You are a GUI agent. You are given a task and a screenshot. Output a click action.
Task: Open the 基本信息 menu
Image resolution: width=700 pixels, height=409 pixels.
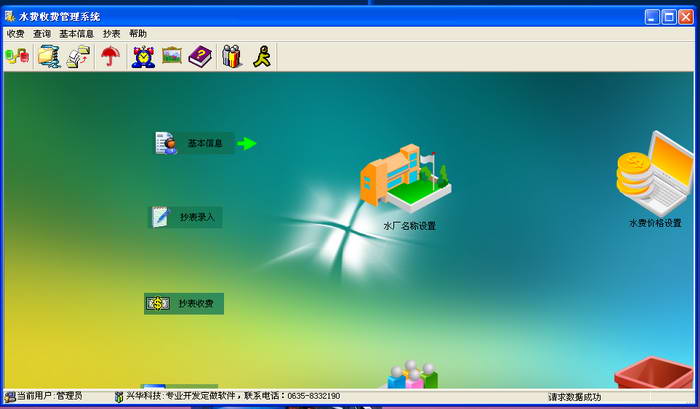click(76, 33)
